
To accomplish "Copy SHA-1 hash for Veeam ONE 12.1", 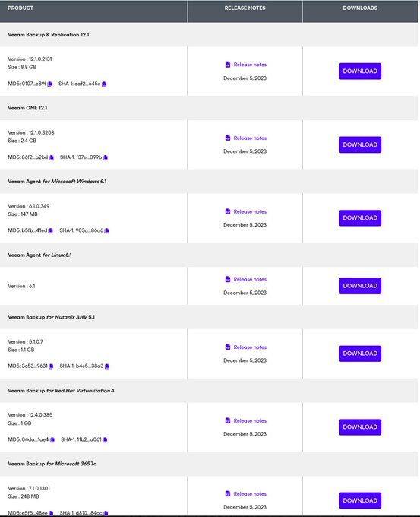I will pyautogui.click(x=106, y=157).
